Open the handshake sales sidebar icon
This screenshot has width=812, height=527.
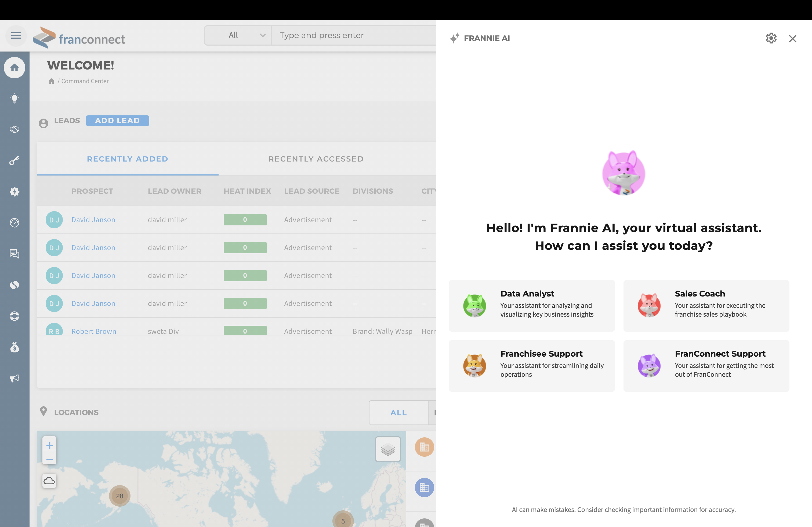point(14,130)
